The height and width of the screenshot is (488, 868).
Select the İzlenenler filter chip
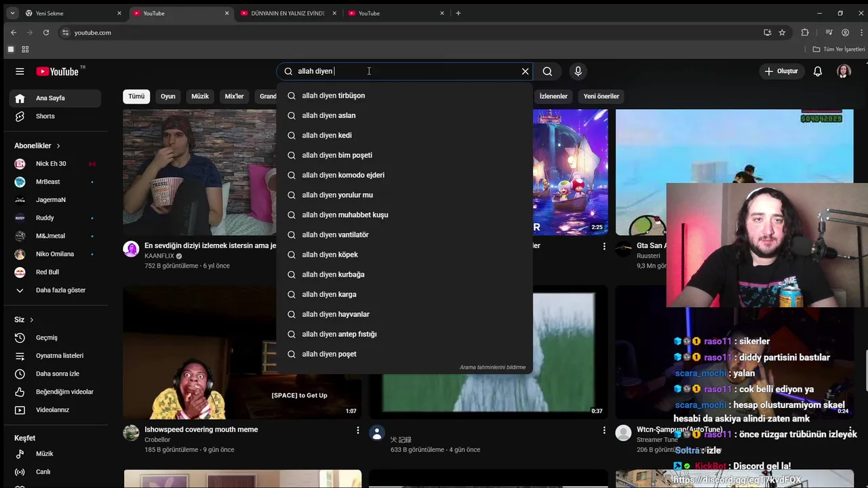[x=553, y=96]
